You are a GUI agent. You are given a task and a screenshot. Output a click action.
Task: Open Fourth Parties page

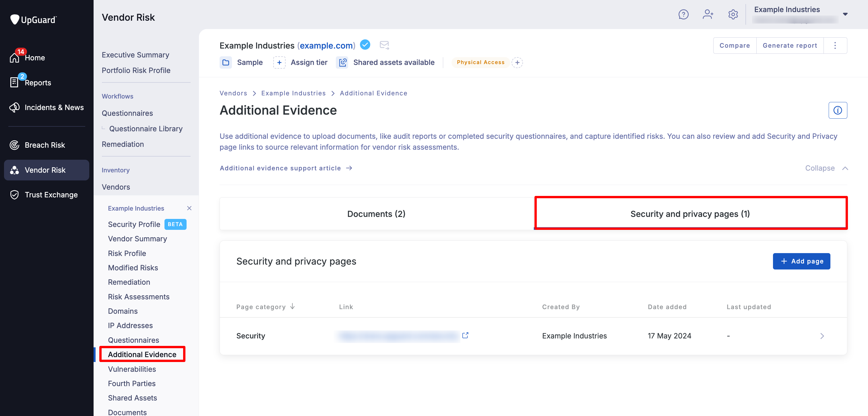(132, 383)
